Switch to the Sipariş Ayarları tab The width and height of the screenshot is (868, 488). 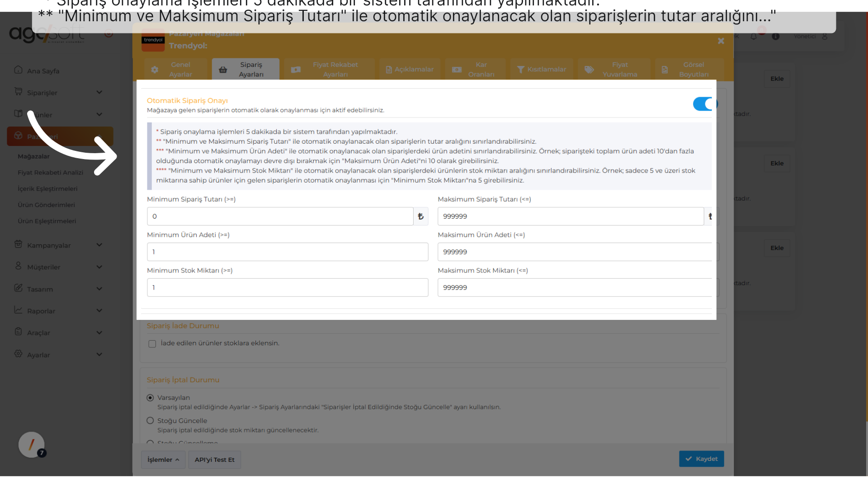[245, 70]
